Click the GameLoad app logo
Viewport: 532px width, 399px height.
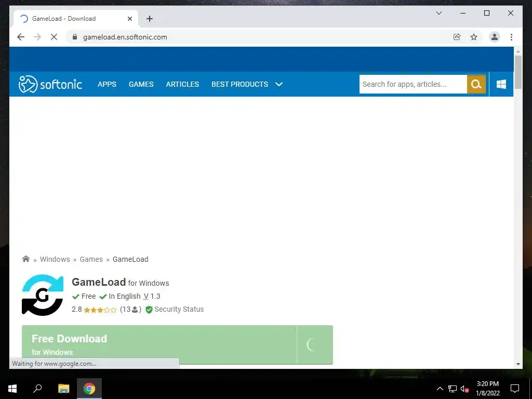43,295
